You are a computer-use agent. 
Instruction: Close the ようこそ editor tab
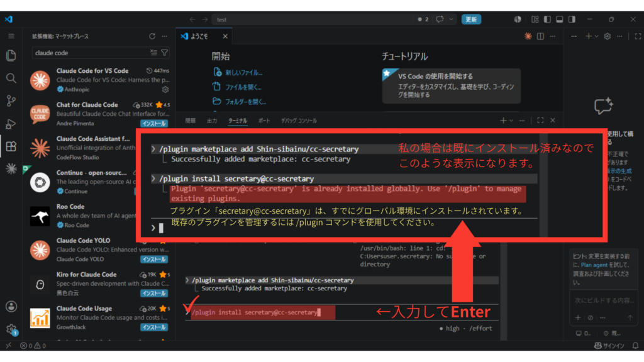click(x=225, y=36)
